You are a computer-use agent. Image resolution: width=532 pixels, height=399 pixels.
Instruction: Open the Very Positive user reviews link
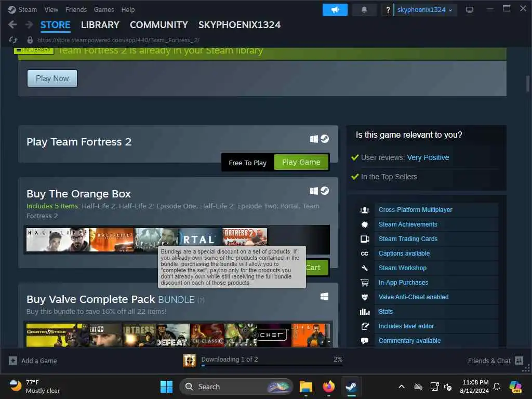coord(428,157)
